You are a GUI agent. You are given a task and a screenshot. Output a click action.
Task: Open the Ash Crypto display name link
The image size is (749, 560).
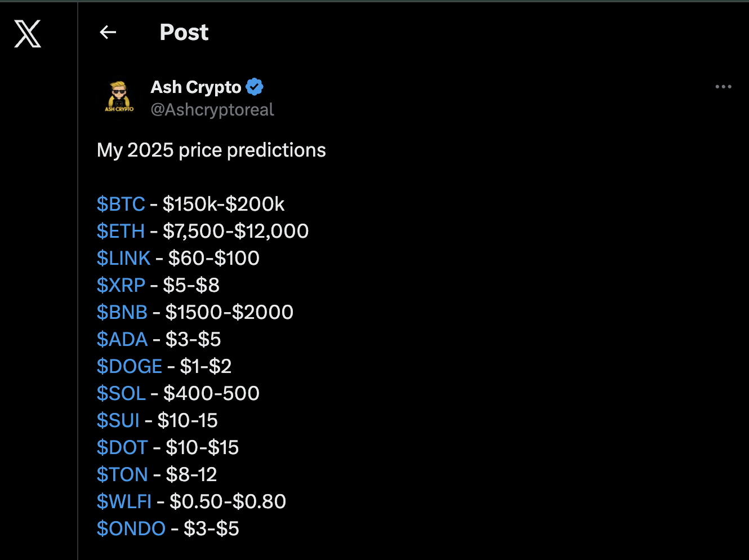pos(196,87)
